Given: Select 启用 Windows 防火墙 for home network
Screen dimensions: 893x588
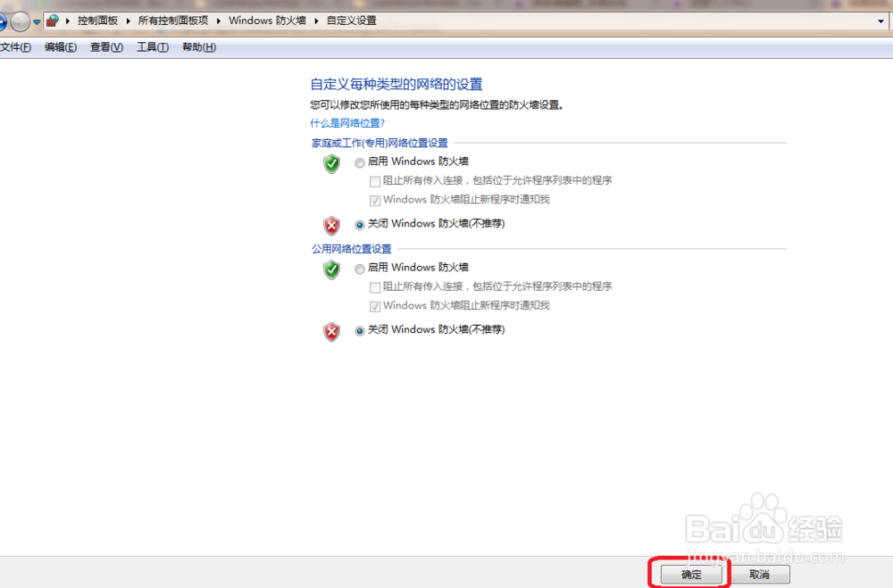Looking at the screenshot, I should click(x=359, y=161).
